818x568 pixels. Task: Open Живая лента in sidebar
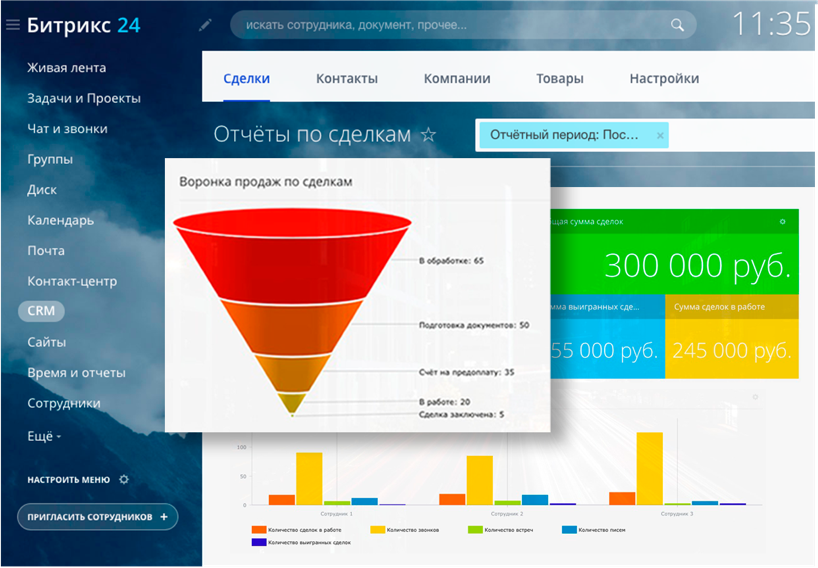coord(67,68)
